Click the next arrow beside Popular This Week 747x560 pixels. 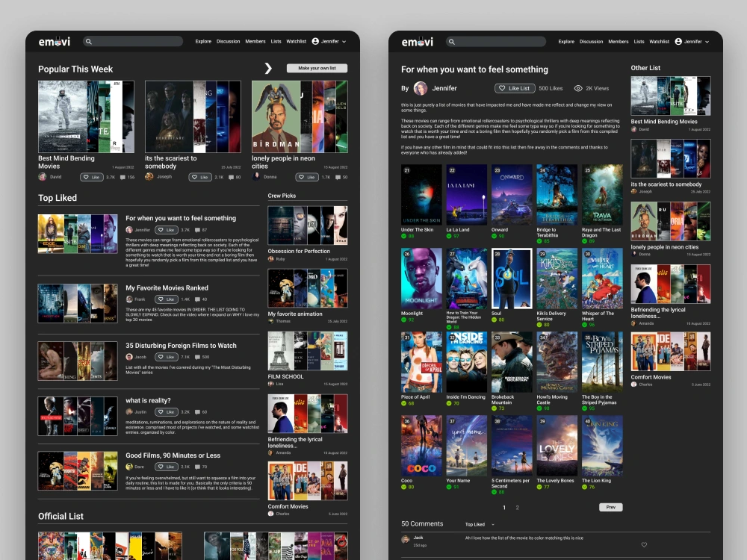[x=268, y=69]
